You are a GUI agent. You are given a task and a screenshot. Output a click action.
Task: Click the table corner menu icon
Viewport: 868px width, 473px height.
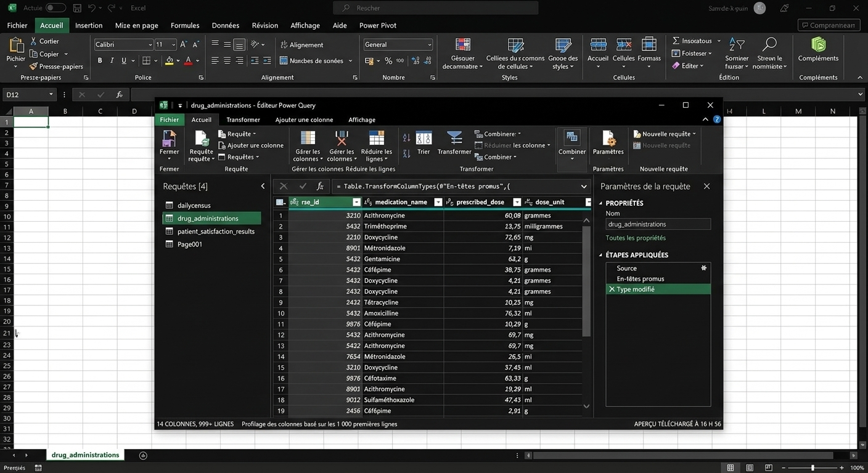click(280, 202)
